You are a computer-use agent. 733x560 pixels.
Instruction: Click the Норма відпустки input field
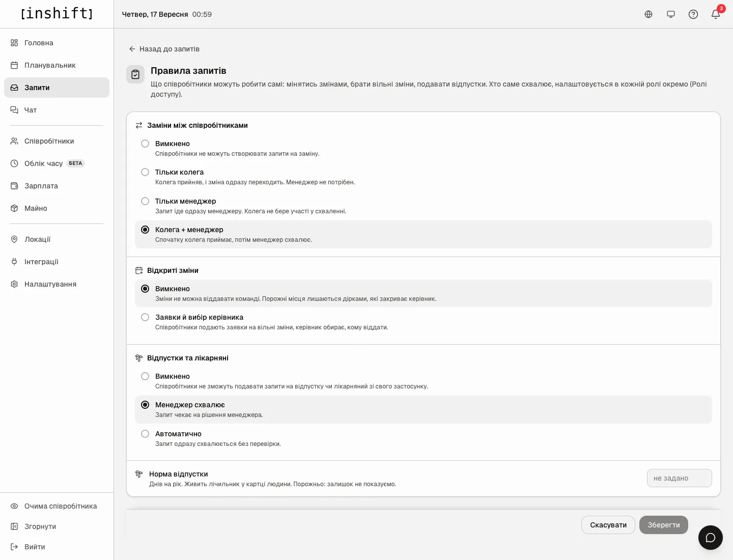(x=680, y=478)
